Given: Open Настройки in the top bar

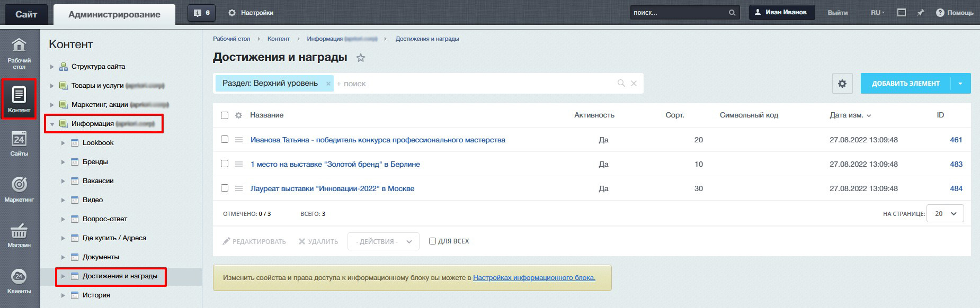Looking at the screenshot, I should (251, 13).
